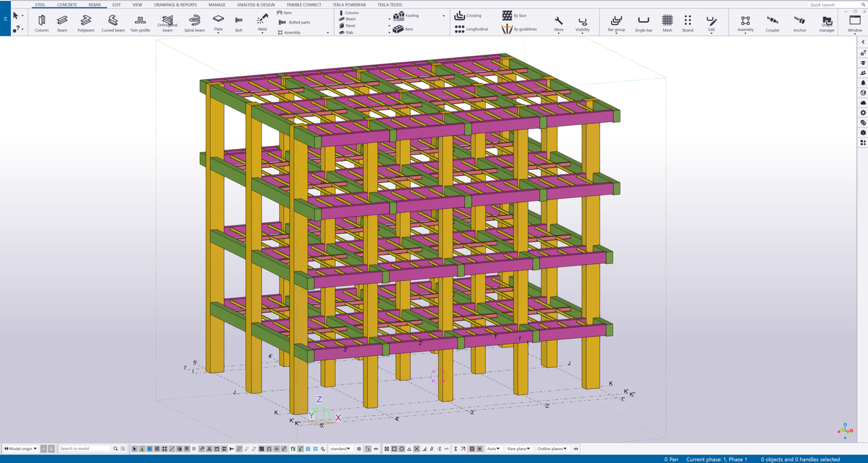
Task: Select the steel Column tool
Action: point(42,22)
